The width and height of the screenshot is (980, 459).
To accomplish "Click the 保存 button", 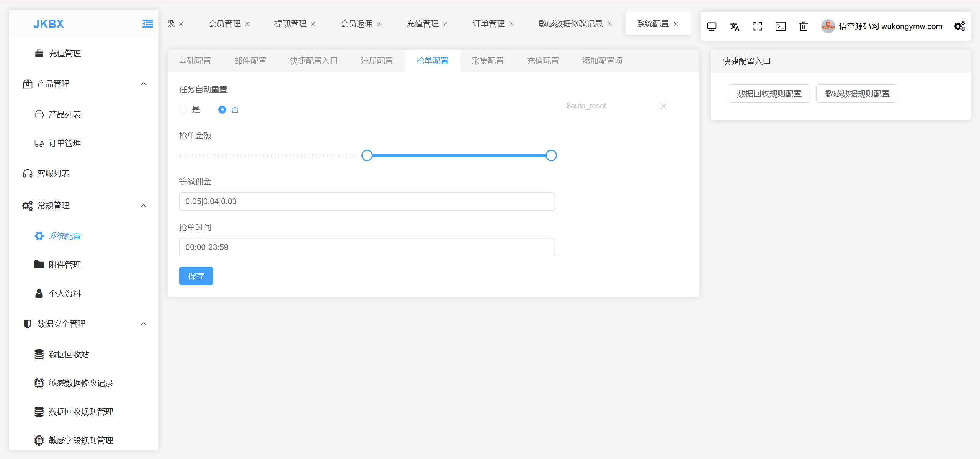I will 196,276.
